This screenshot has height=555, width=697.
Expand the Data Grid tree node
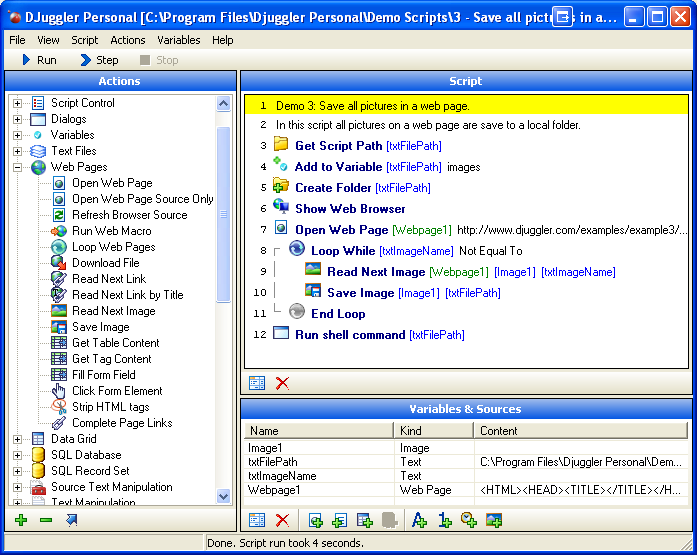(x=17, y=439)
